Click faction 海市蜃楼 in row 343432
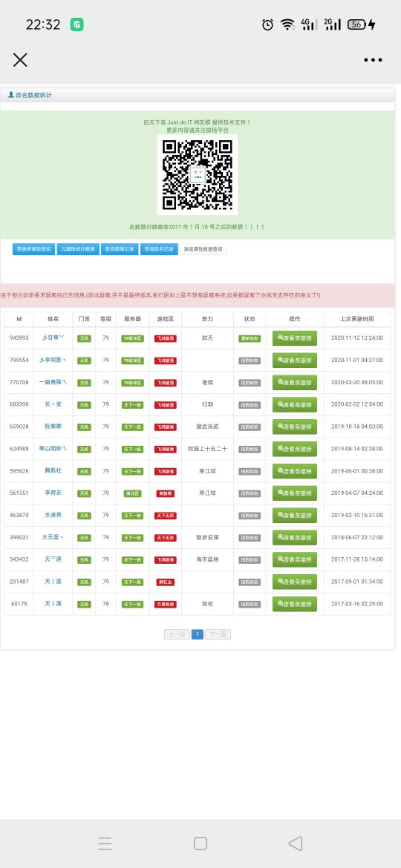The height and width of the screenshot is (868, 401). 207,559
